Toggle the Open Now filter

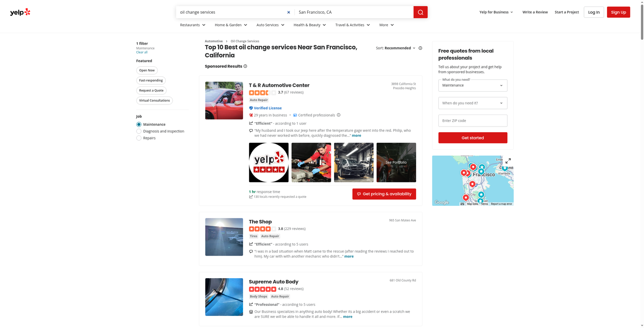pyautogui.click(x=147, y=70)
